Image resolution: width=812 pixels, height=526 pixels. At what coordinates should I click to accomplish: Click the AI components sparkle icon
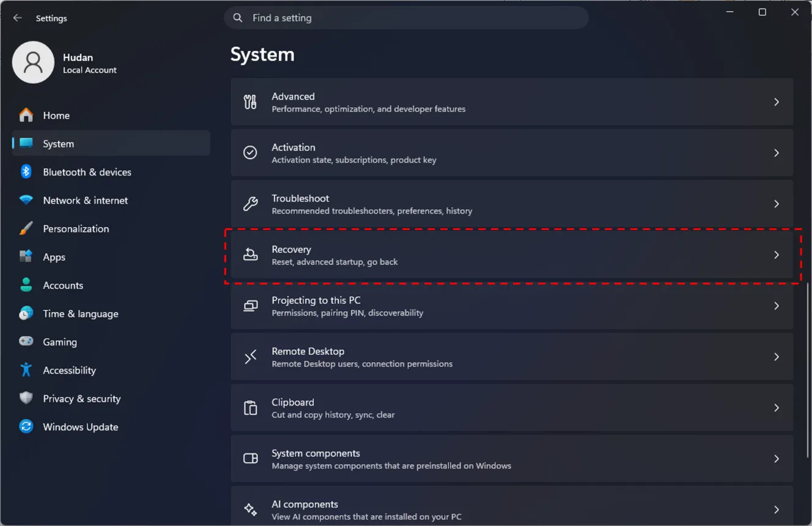click(250, 509)
